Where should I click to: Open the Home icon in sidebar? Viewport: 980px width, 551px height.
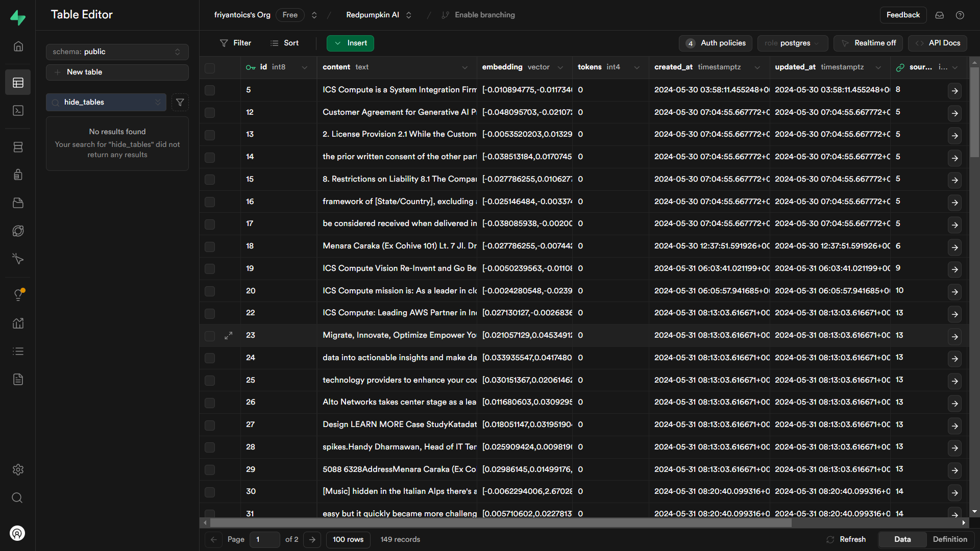[x=18, y=46]
